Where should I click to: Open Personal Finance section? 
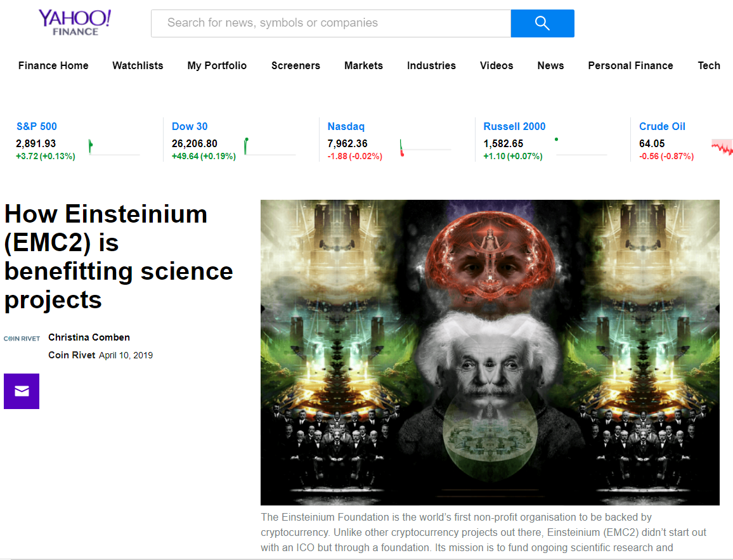[631, 65]
